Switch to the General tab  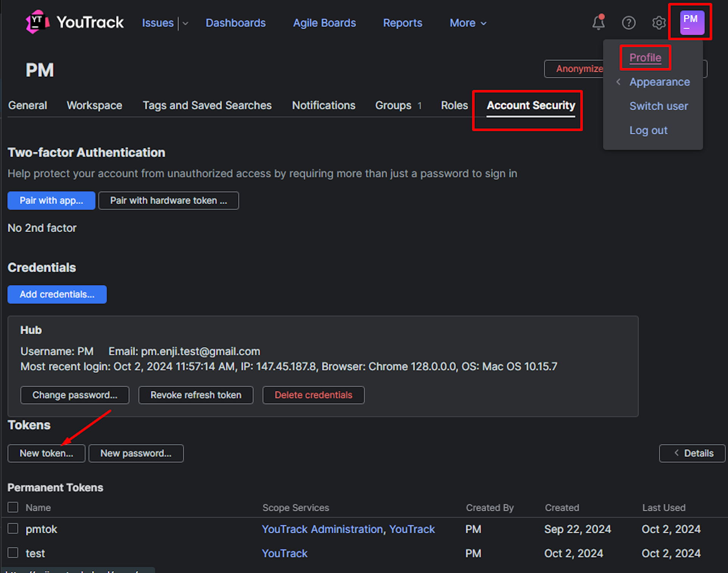pyautogui.click(x=28, y=105)
